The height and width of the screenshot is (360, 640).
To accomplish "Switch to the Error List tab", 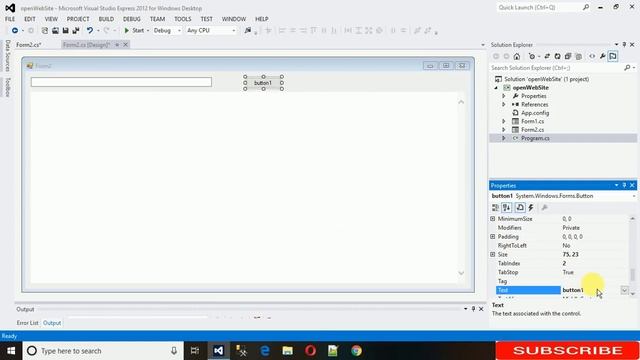I will point(27,323).
